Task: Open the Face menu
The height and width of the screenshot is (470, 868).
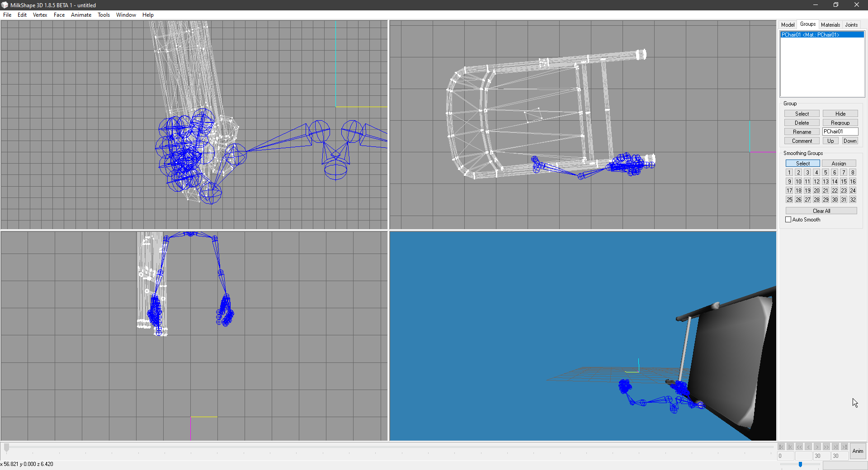Action: coord(59,15)
